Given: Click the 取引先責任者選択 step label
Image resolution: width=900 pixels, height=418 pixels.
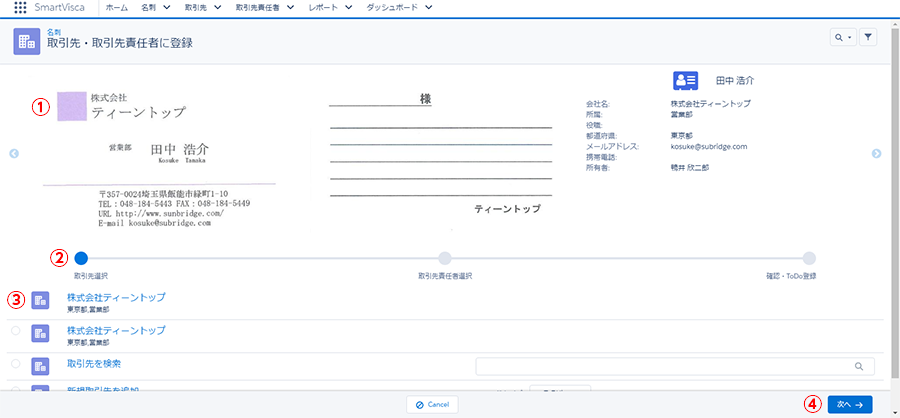Looking at the screenshot, I should pos(445,276).
